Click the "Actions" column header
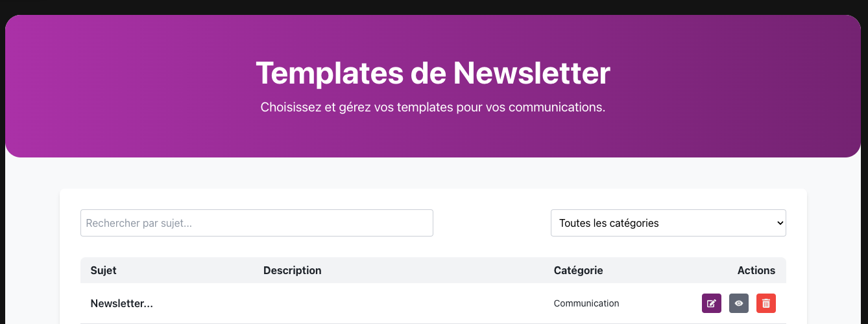This screenshot has width=868, height=324. (x=756, y=270)
